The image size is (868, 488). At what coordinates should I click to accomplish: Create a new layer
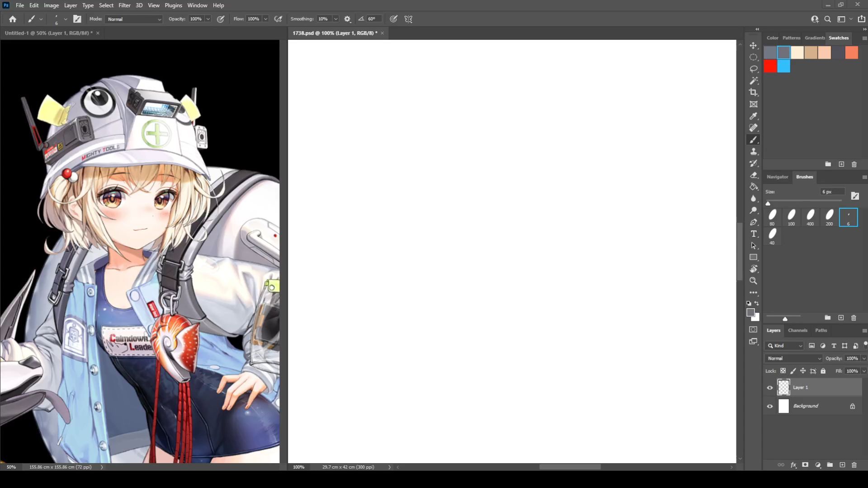point(842,465)
